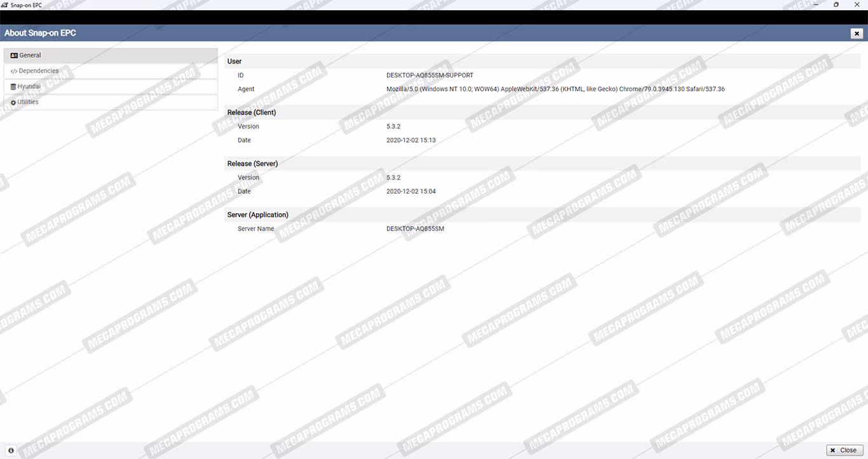
Task: Click the Snap-on EPC title bar logo
Action: 5,4
